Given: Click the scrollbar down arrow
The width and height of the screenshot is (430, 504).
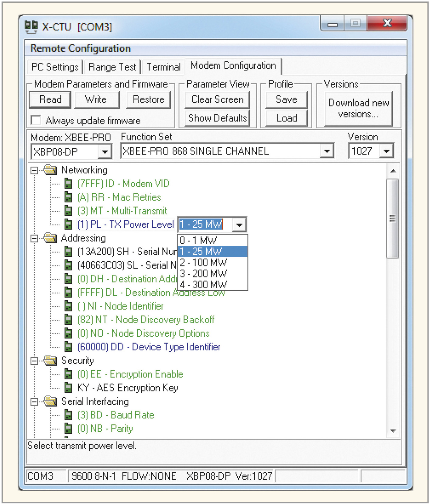Looking at the screenshot, I should pos(393,431).
